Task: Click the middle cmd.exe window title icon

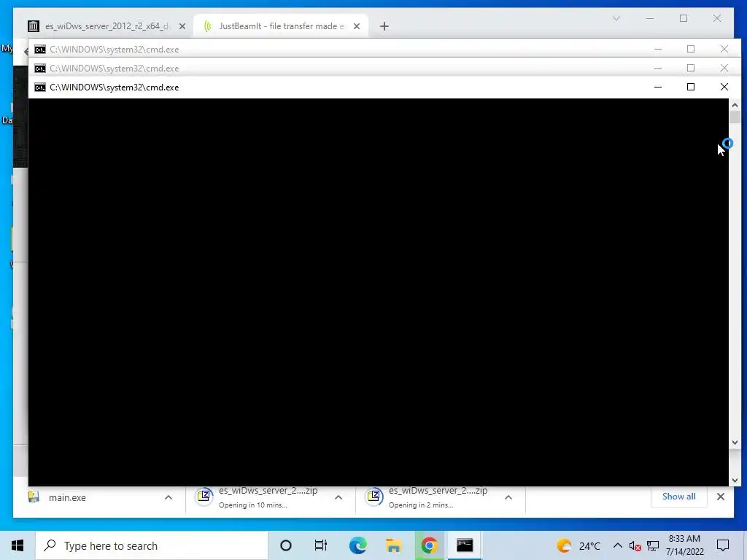Action: (40, 68)
